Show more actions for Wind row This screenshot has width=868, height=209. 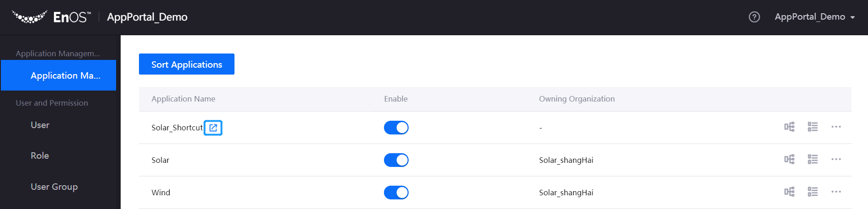836,192
